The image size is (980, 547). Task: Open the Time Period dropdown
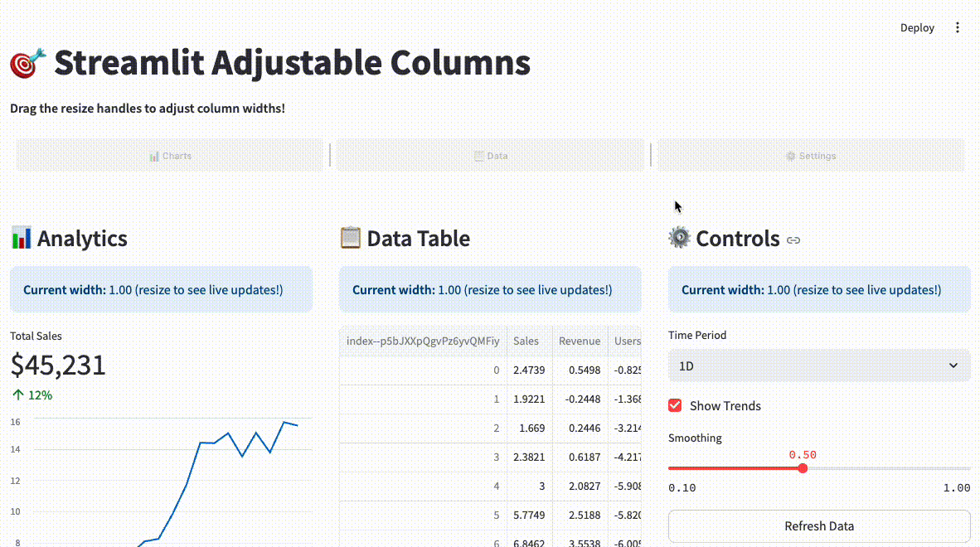[x=819, y=366]
